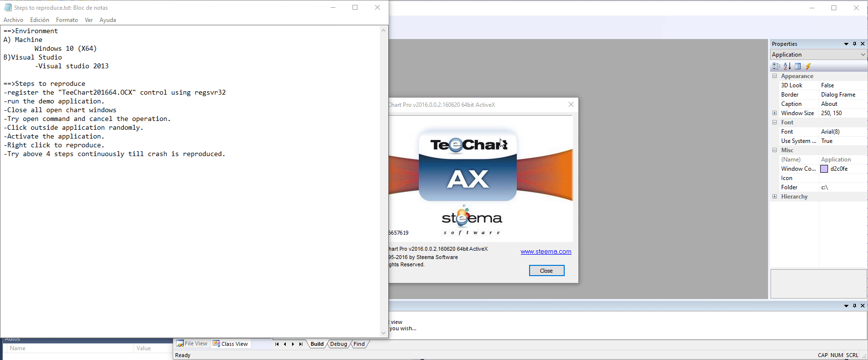Switch to the Find output tab

tap(359, 344)
